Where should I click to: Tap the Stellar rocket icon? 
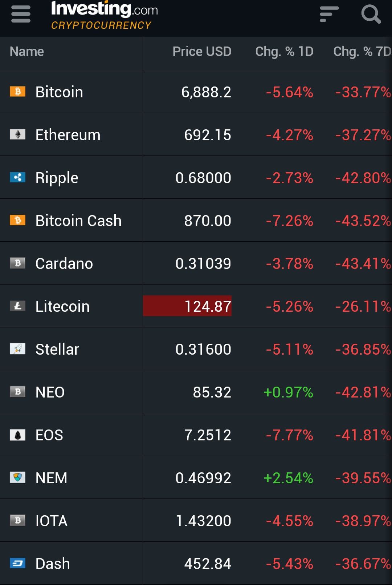[x=17, y=349]
